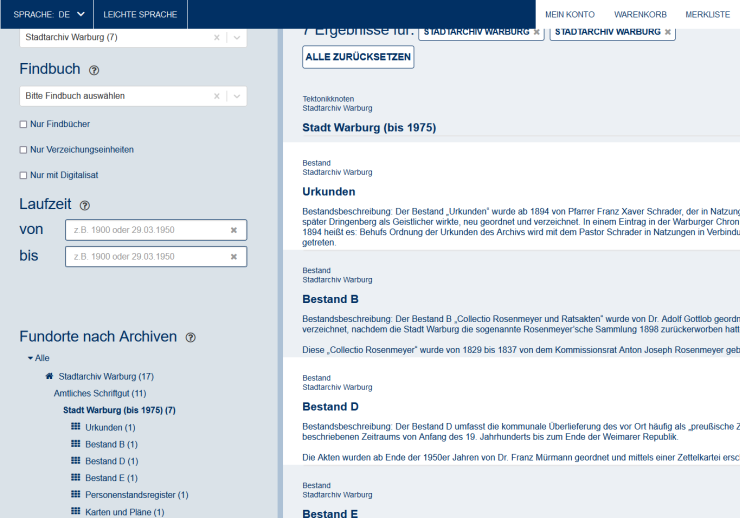Open Warenkorb

pos(640,15)
